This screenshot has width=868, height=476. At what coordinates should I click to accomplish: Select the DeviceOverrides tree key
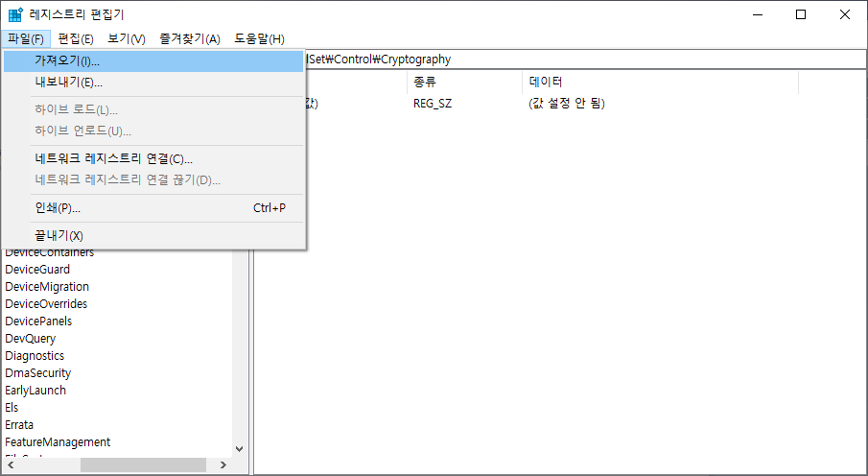pos(46,303)
